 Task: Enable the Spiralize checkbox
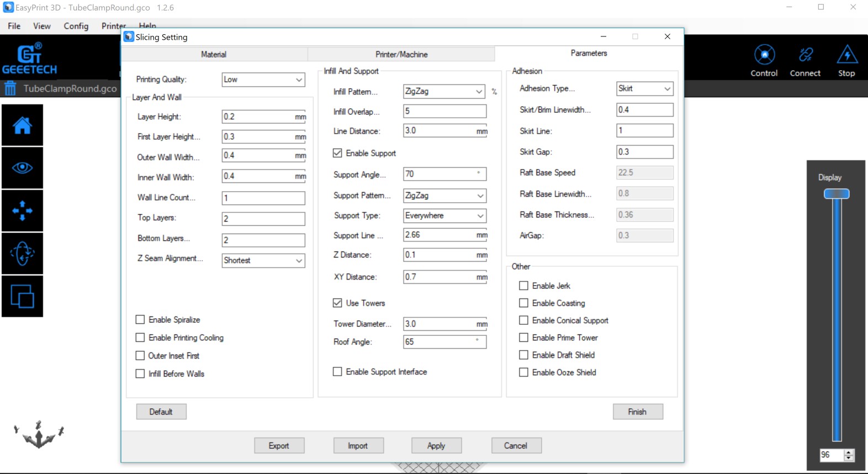140,320
